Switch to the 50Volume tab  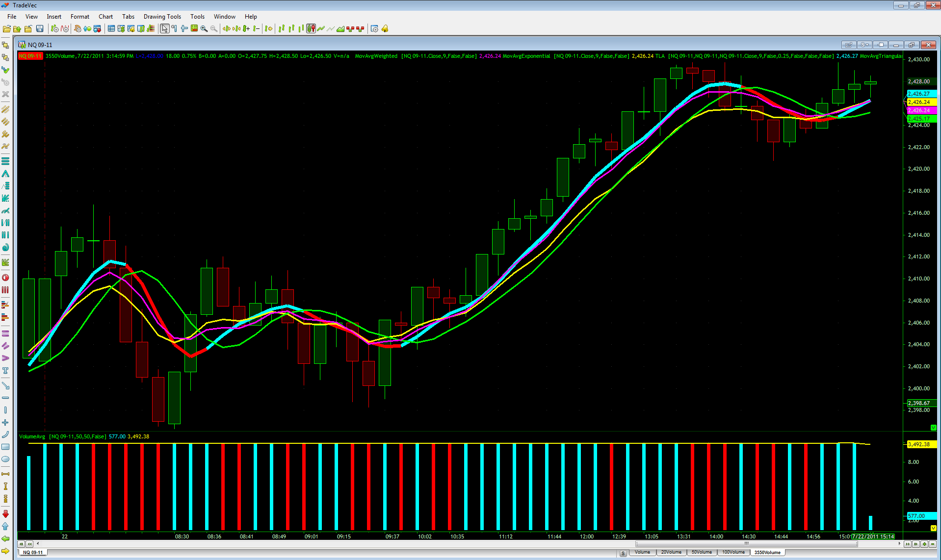(702, 552)
